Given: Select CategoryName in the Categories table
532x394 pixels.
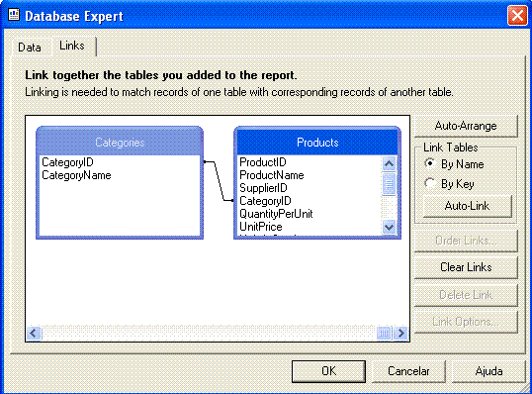Looking at the screenshot, I should (76, 175).
